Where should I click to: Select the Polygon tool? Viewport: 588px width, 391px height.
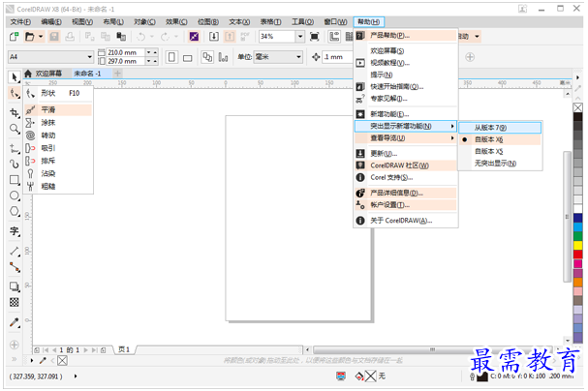click(15, 211)
